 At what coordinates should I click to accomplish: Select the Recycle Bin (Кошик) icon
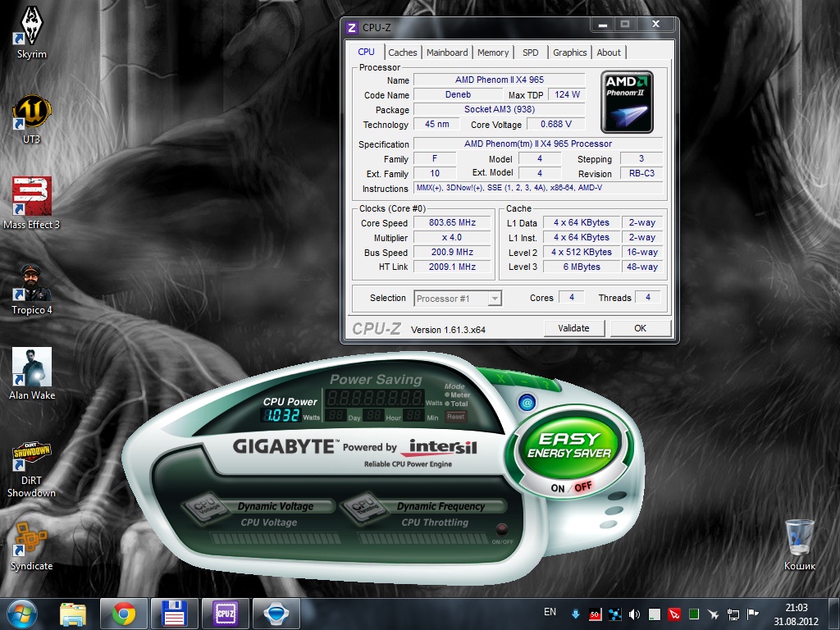799,544
